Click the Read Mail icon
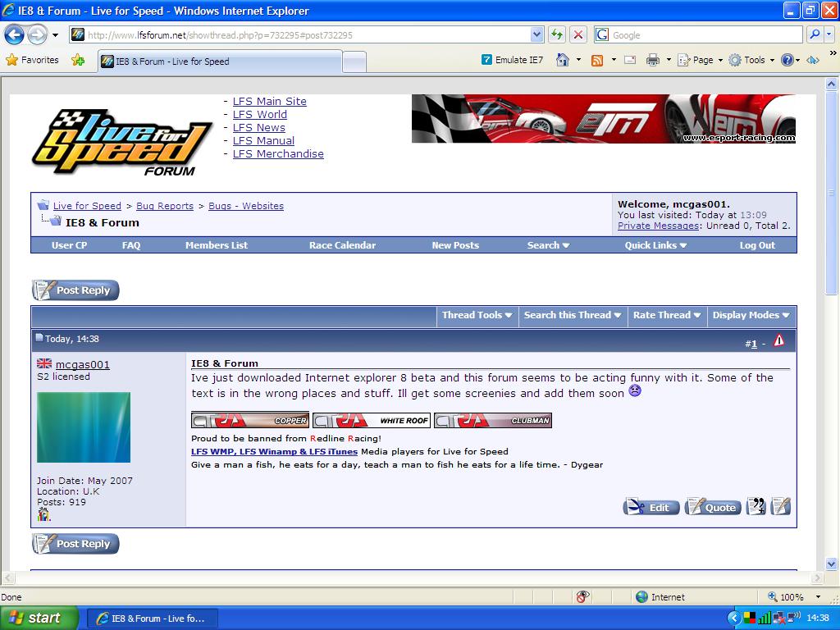Viewport: 840px width, 630px height. click(631, 60)
